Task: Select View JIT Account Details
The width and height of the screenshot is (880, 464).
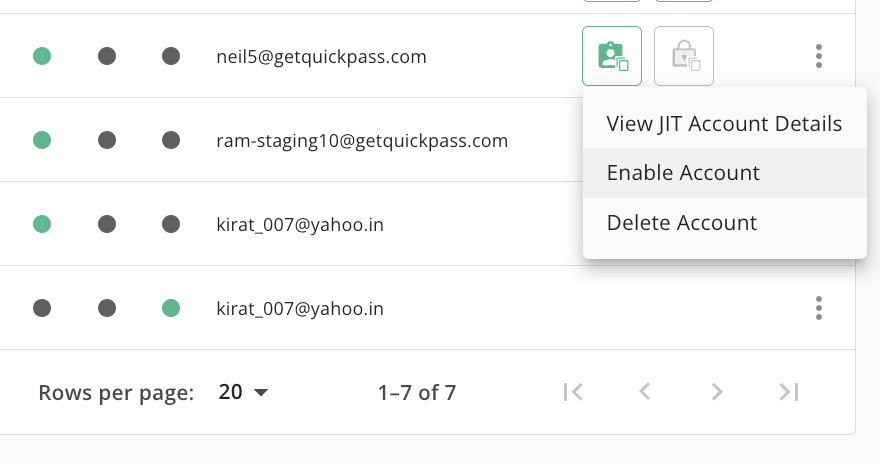Action: click(x=724, y=124)
